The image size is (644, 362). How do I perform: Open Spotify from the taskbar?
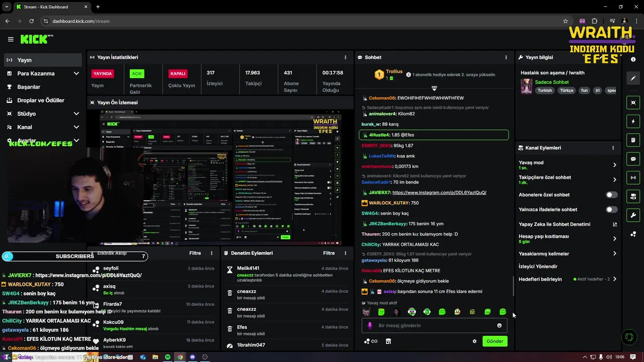168,357
